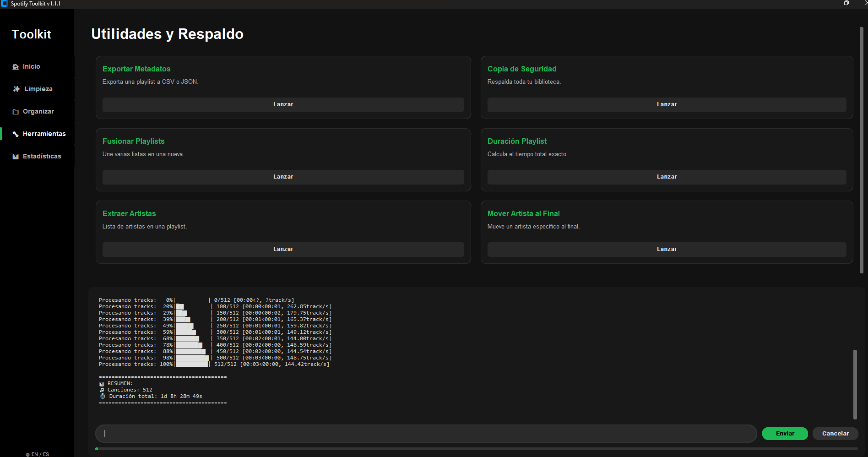Click 'Calcula el tiempo total exacto.' description

click(x=527, y=154)
